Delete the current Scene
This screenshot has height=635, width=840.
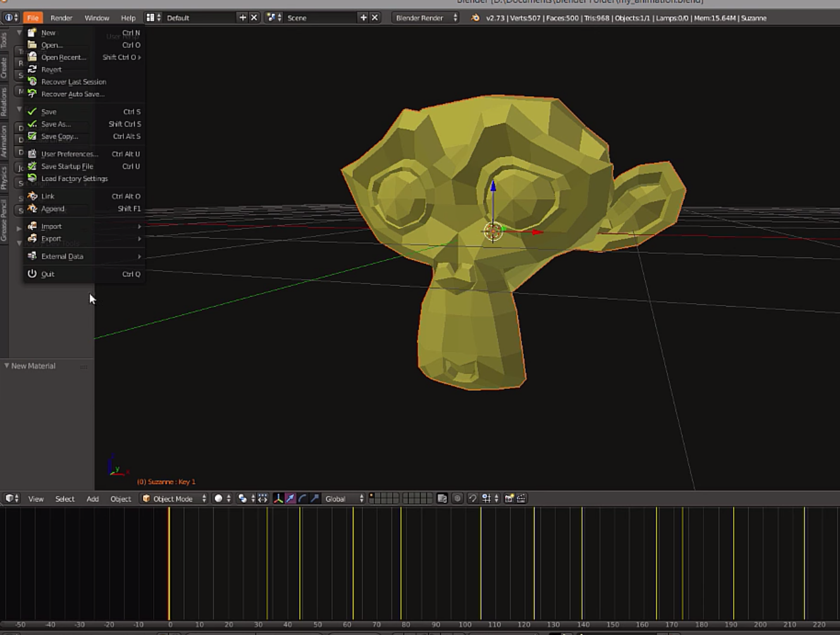[x=374, y=18]
